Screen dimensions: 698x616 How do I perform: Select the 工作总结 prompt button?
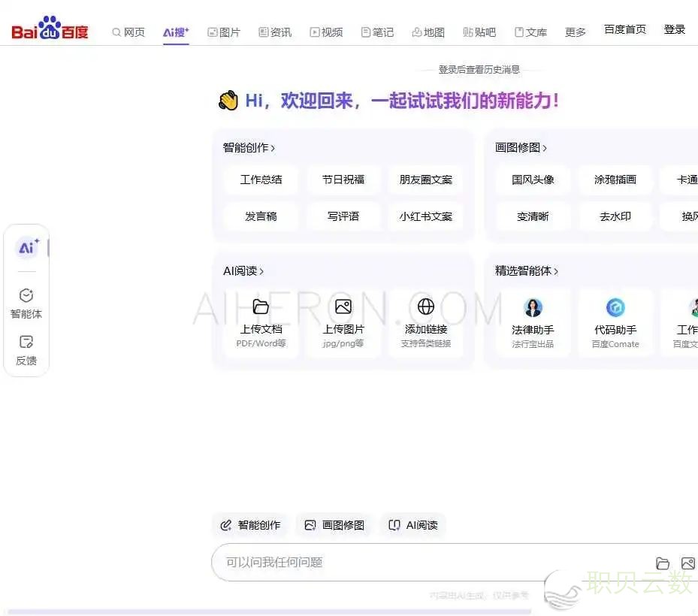tap(261, 180)
